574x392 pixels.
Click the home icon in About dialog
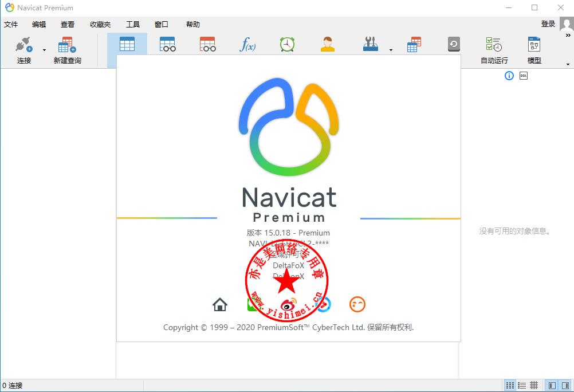(220, 304)
